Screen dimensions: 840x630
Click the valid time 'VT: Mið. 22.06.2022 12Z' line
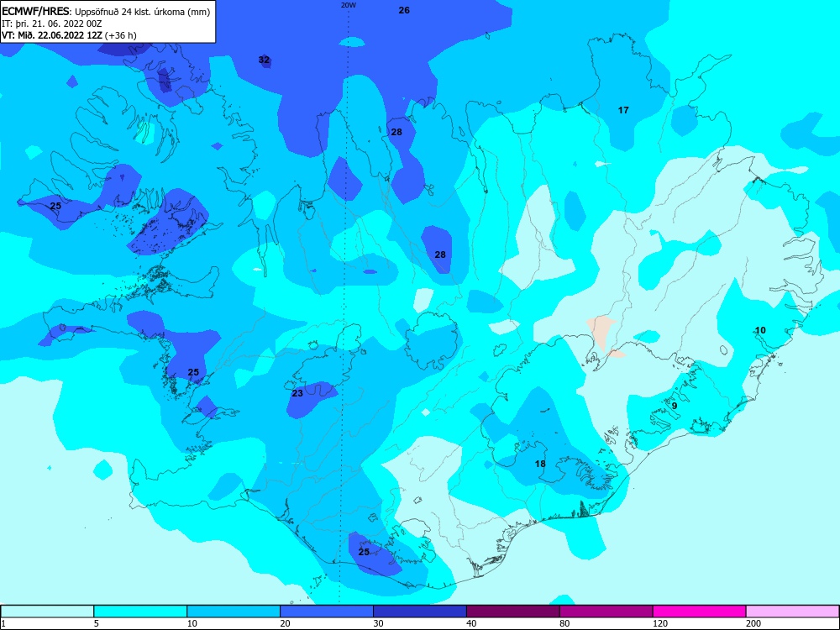pos(52,35)
